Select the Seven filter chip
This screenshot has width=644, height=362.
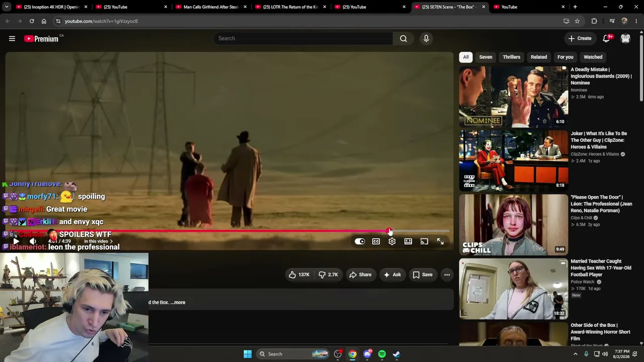[x=486, y=57]
